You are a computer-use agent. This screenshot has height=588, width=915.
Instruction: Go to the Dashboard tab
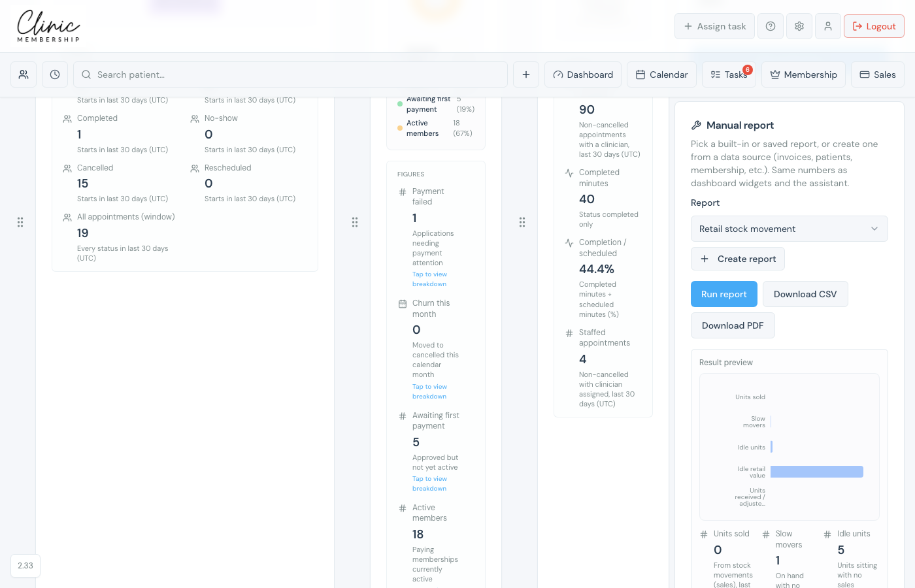pyautogui.click(x=583, y=74)
